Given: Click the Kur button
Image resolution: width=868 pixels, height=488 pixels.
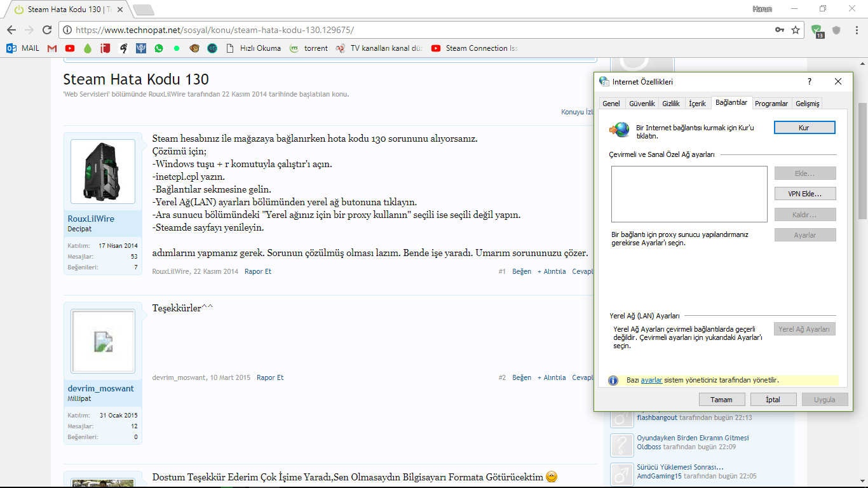Looking at the screenshot, I should point(804,128).
